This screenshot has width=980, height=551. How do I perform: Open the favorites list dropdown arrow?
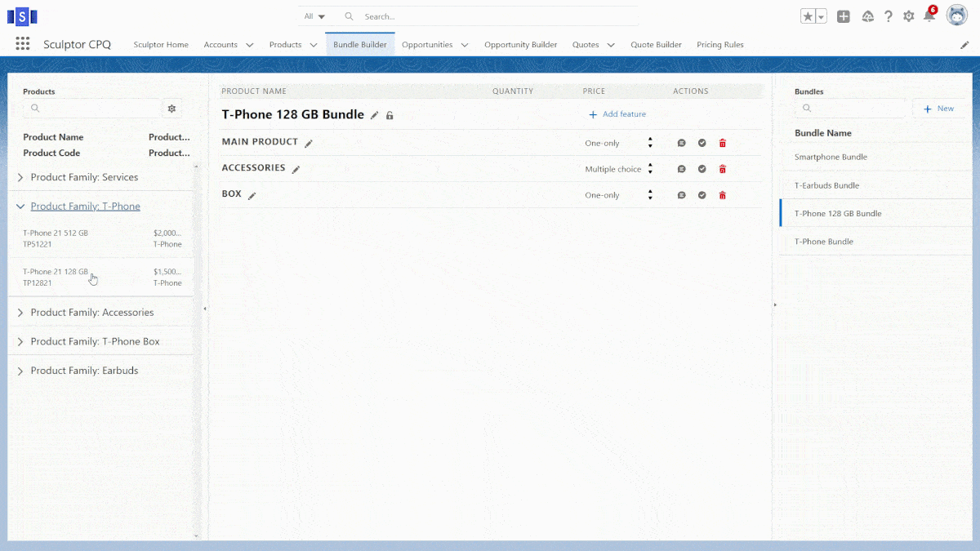821,16
